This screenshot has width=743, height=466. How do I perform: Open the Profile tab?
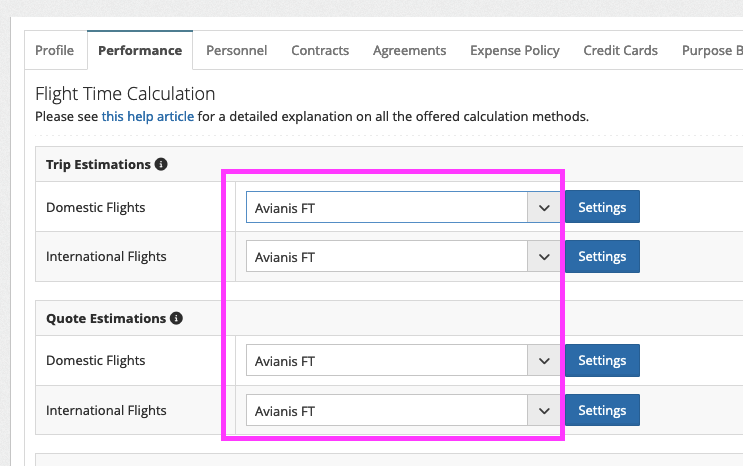54,50
